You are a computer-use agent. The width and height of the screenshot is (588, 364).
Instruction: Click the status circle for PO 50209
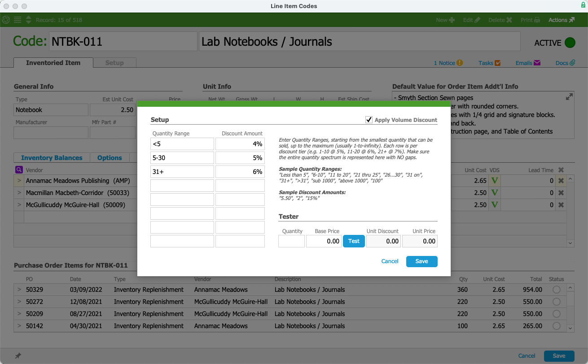[557, 314]
